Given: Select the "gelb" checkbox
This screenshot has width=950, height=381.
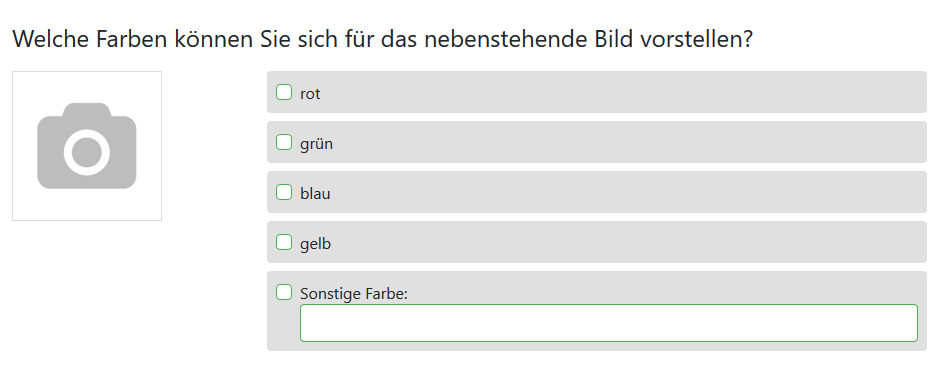Looking at the screenshot, I should 284,242.
